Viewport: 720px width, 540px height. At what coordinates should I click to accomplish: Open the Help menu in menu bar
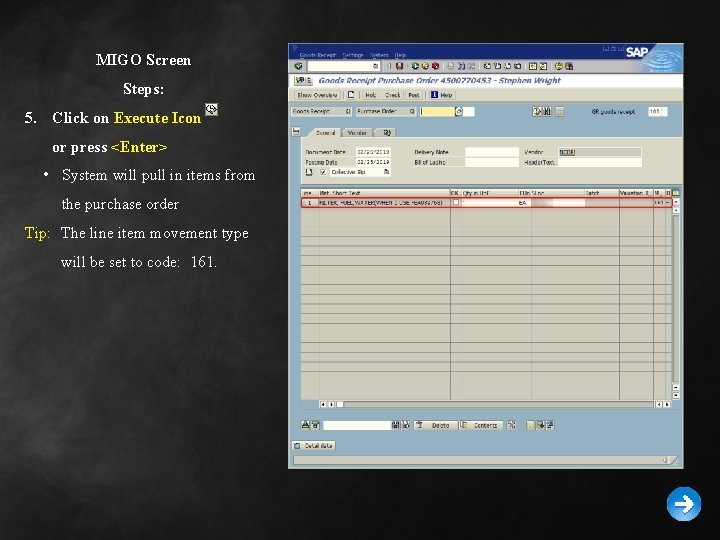pos(400,55)
